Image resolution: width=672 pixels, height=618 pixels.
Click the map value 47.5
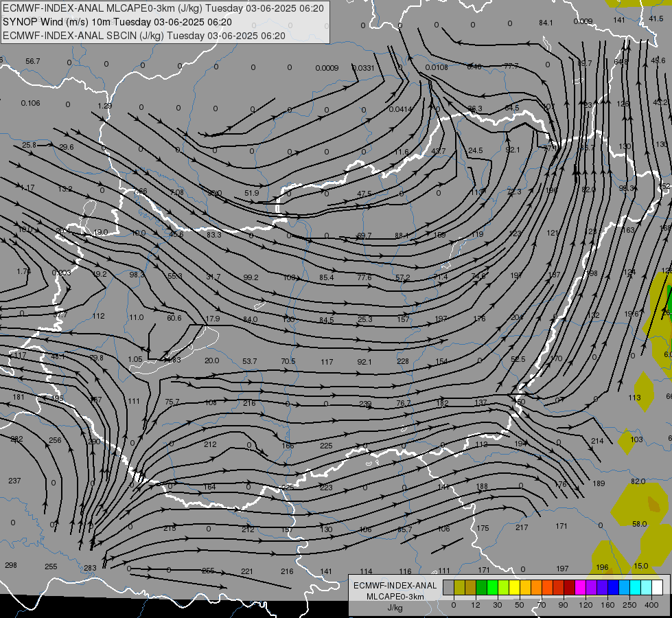coord(364,194)
